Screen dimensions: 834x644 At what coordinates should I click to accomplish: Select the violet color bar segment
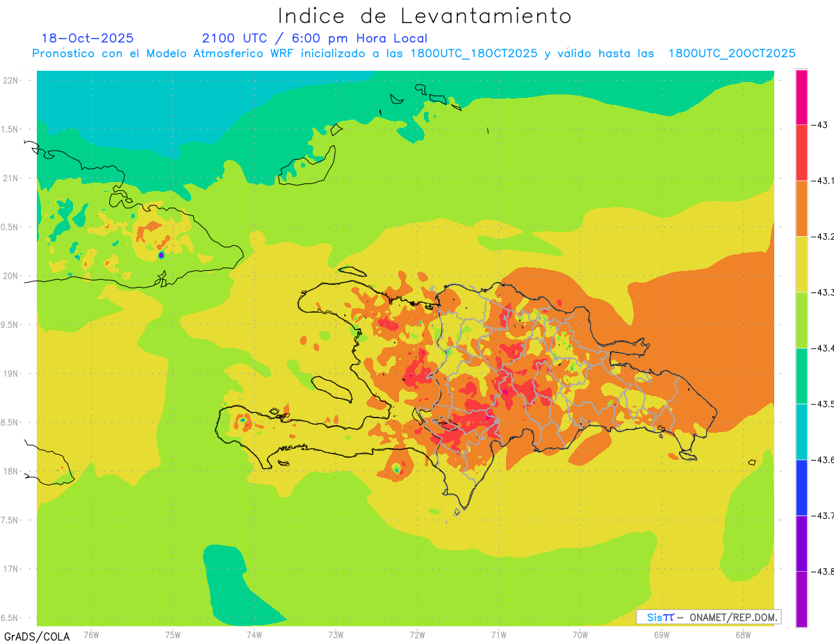coord(801,543)
